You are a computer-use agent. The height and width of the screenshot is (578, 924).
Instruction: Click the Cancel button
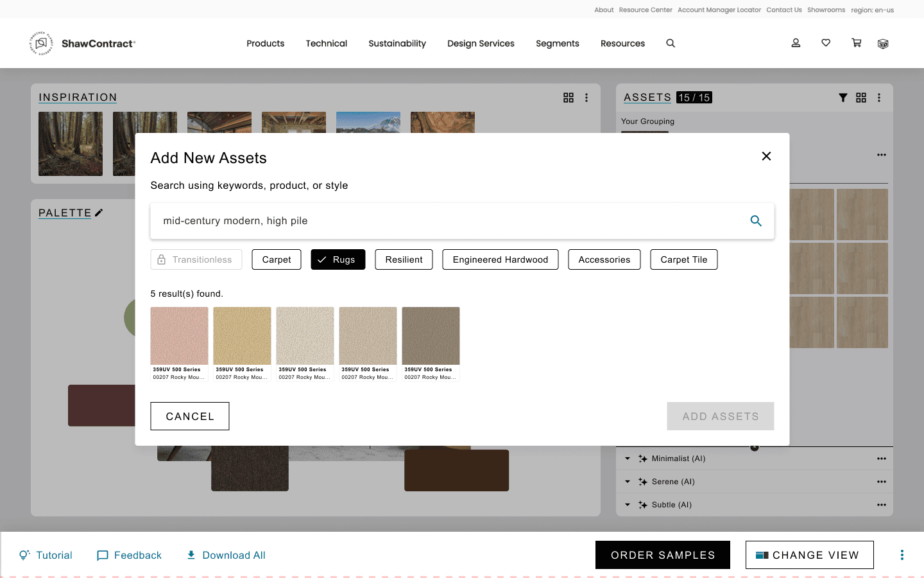point(190,416)
